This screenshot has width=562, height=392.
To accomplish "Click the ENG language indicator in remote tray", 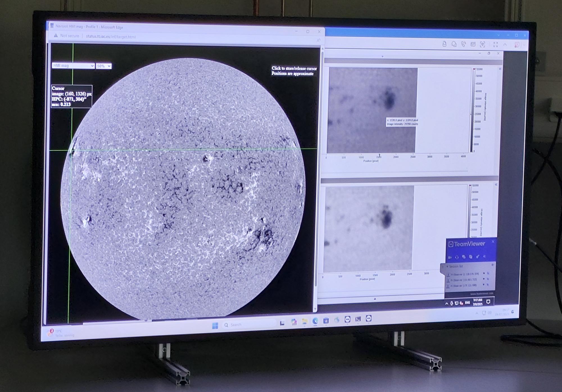I will pos(467,303).
